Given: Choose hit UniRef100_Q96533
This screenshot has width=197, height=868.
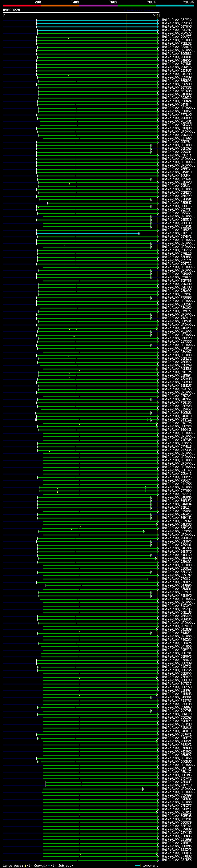Looking at the screenshot, I should tap(176, 84).
